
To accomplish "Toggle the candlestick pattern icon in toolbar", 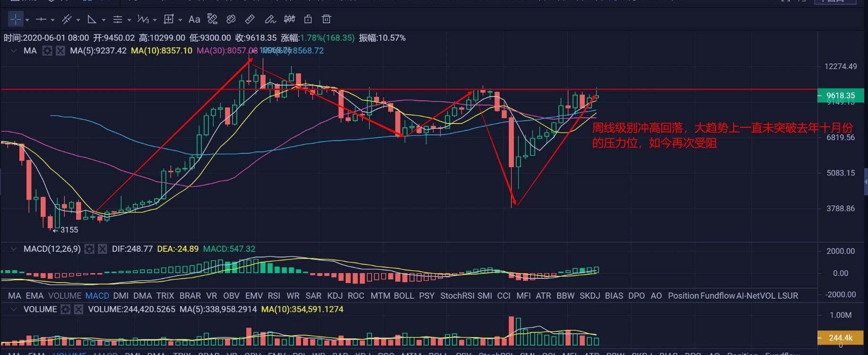I will (x=289, y=19).
